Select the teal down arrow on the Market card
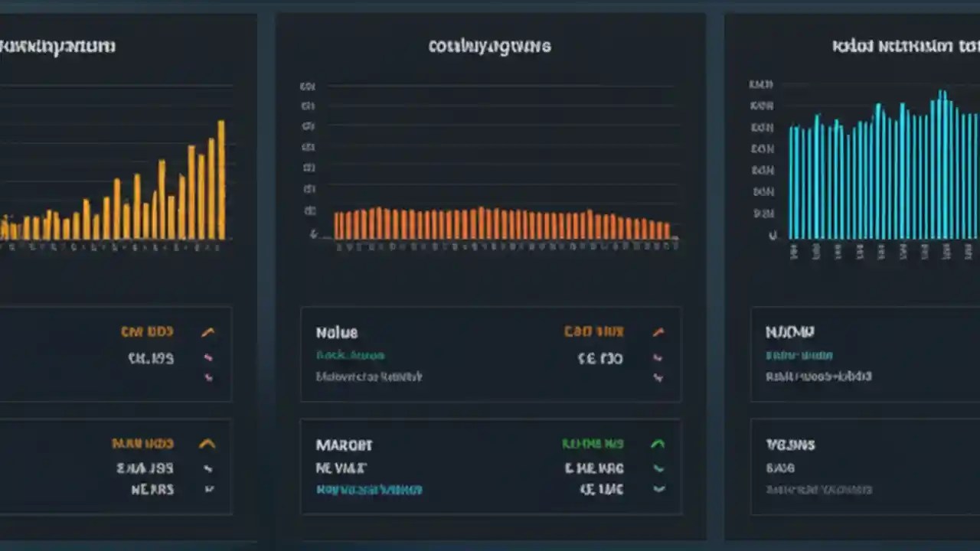980x551 pixels. coord(658,468)
